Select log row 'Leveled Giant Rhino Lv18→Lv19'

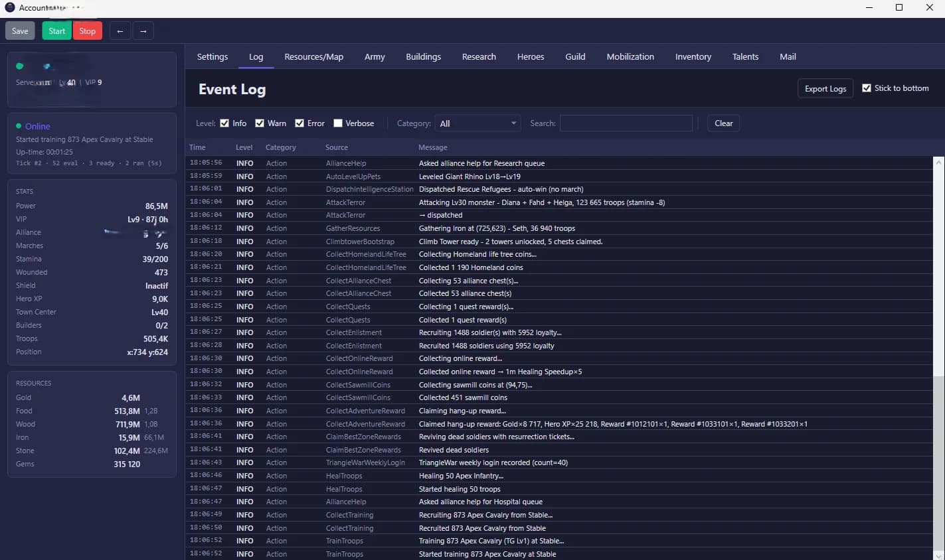click(559, 176)
